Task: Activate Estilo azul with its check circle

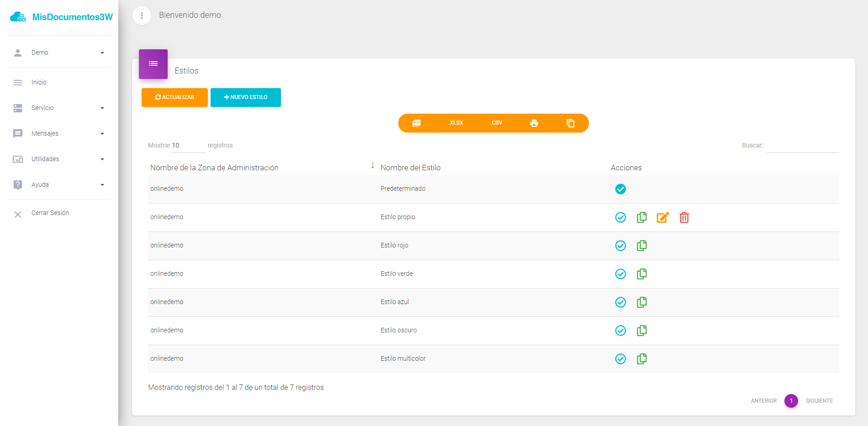Action: click(620, 302)
